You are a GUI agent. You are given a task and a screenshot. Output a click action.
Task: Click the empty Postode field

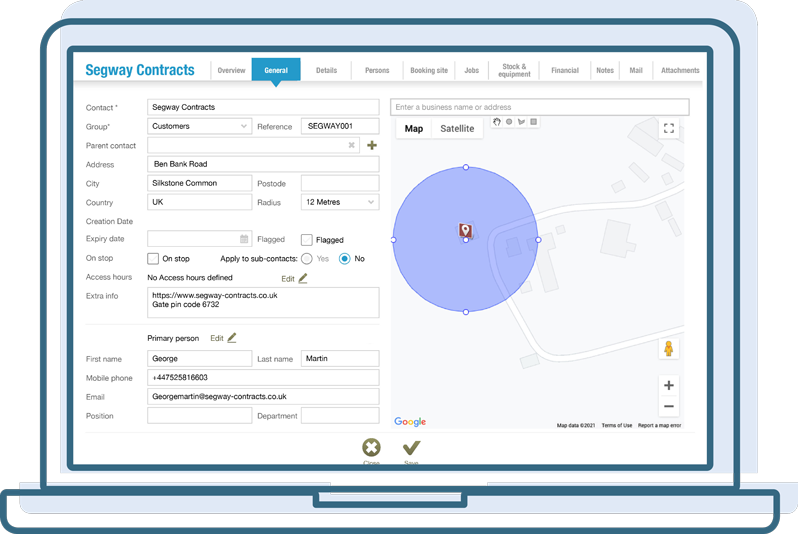[340, 183]
